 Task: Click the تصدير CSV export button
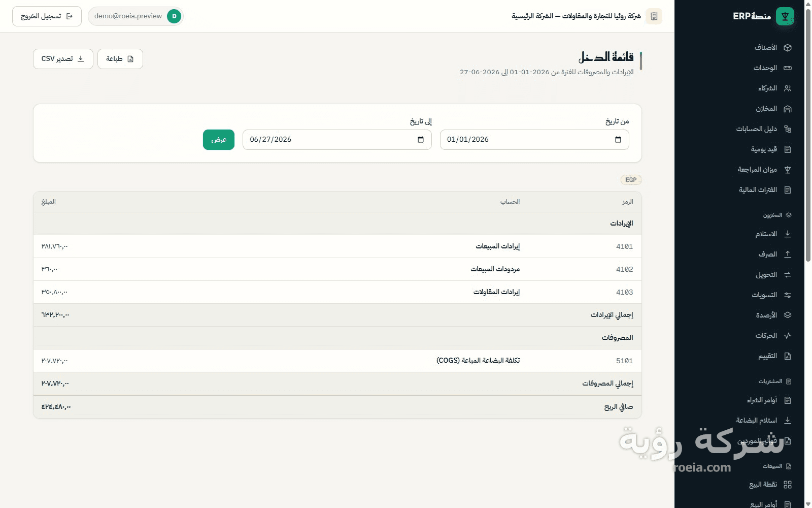pyautogui.click(x=63, y=59)
